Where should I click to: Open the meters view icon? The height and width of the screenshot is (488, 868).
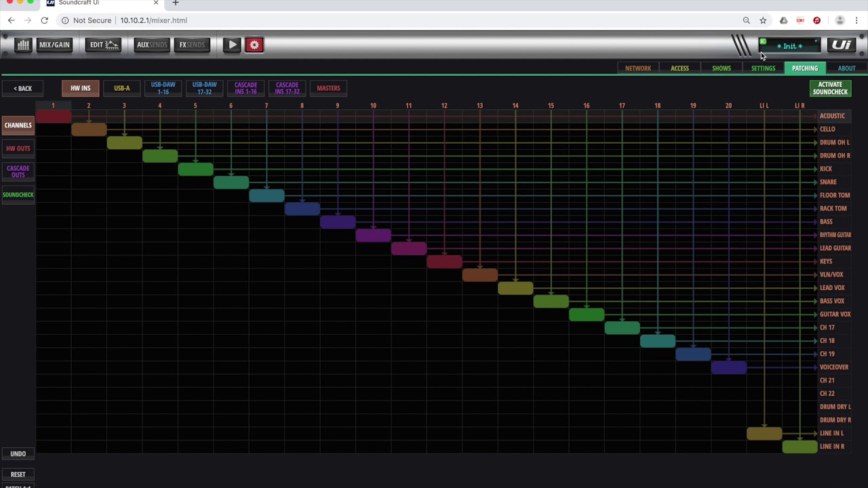pyautogui.click(x=23, y=45)
